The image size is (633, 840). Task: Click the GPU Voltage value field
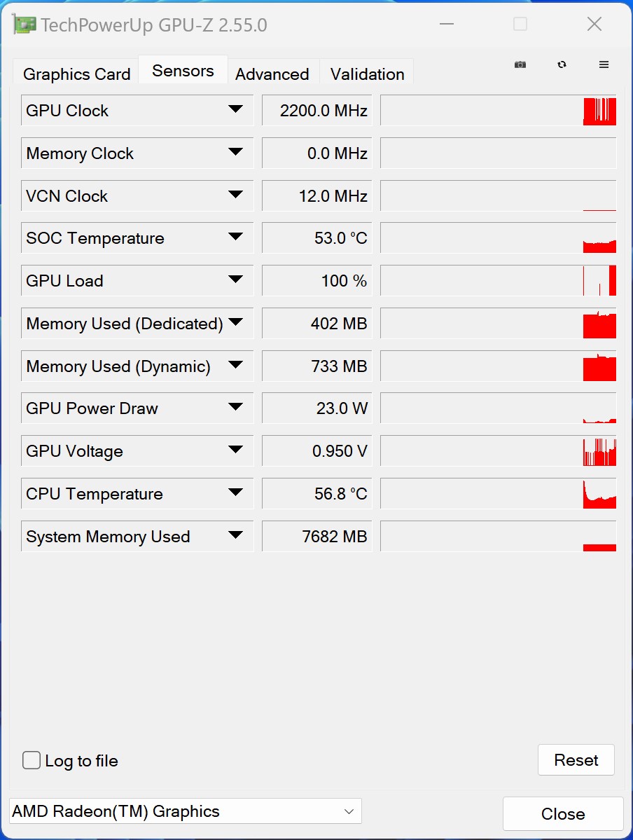[317, 450]
